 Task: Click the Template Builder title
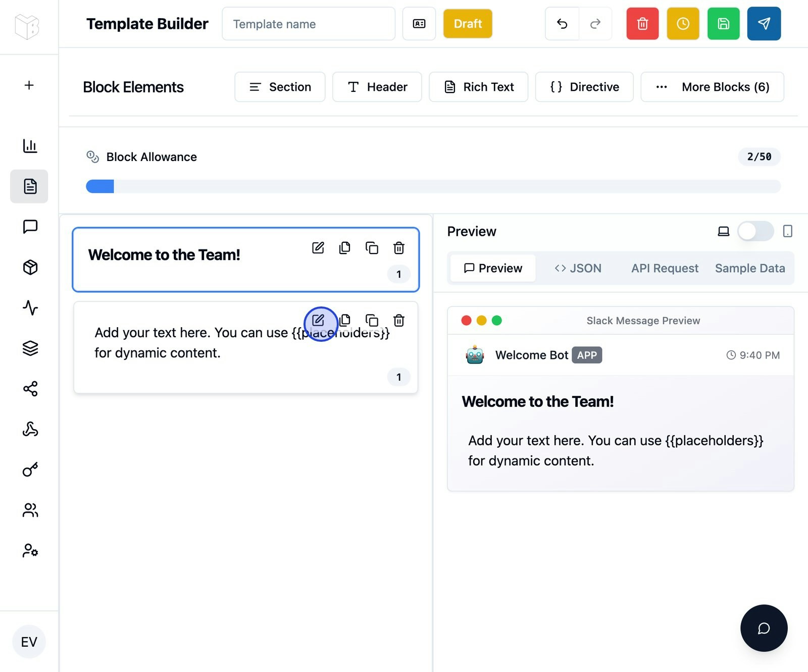[147, 24]
